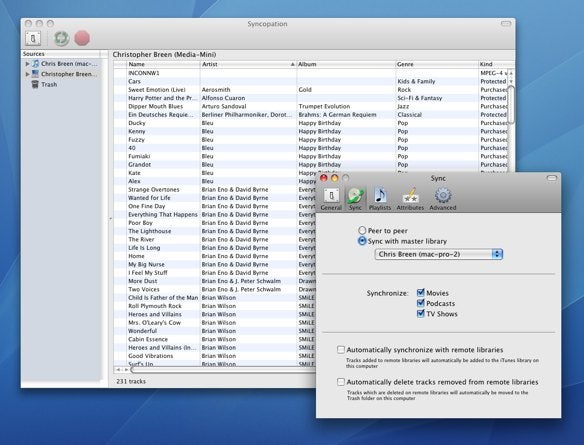Open the master library dropdown Chris Breen (mac-pro-2)
This screenshot has height=445, width=584.
pos(439,254)
